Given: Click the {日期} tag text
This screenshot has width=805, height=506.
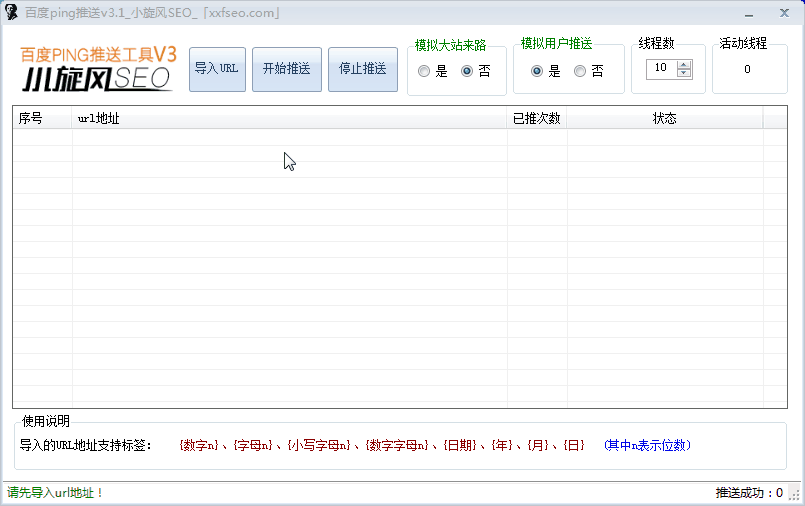Looking at the screenshot, I should point(460,445).
